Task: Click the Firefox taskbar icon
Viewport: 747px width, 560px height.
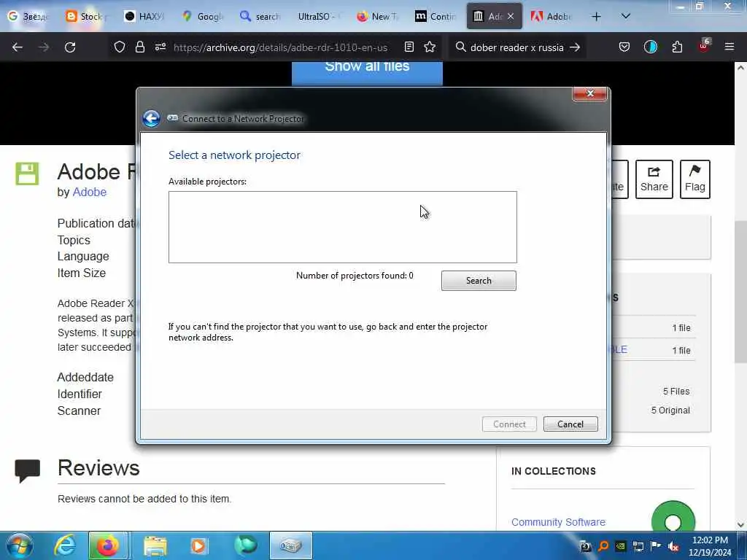Action: pyautogui.click(x=108, y=545)
